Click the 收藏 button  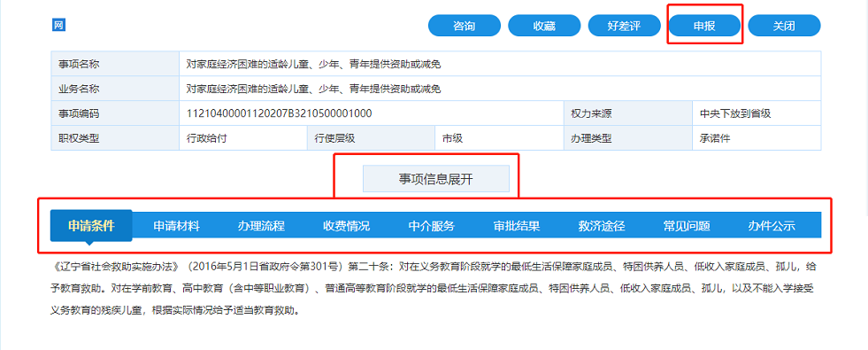click(544, 26)
